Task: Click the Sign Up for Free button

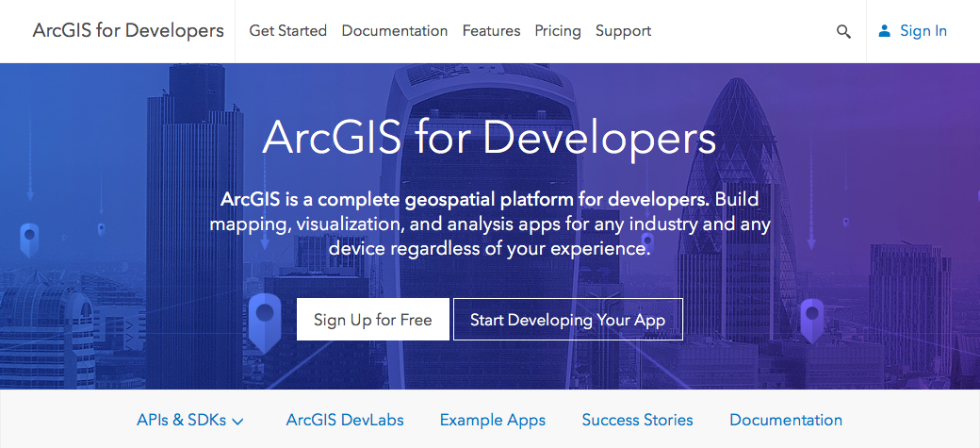Action: (x=373, y=319)
